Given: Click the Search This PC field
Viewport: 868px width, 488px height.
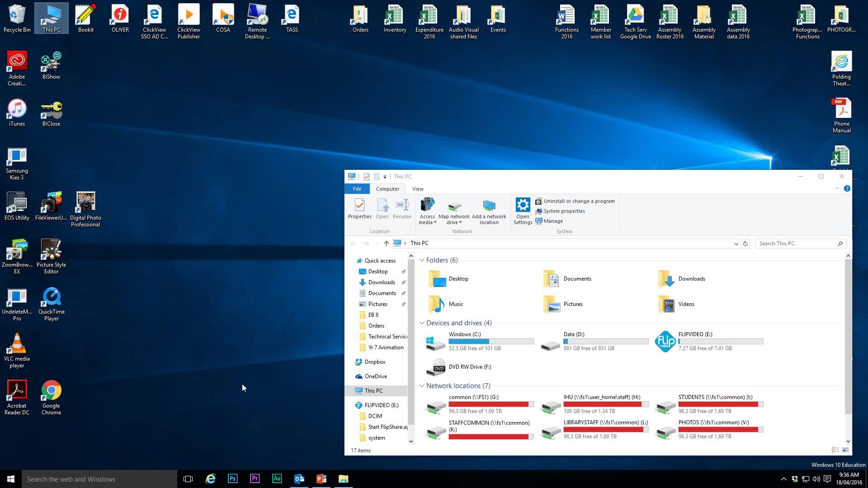Looking at the screenshot, I should (x=796, y=244).
